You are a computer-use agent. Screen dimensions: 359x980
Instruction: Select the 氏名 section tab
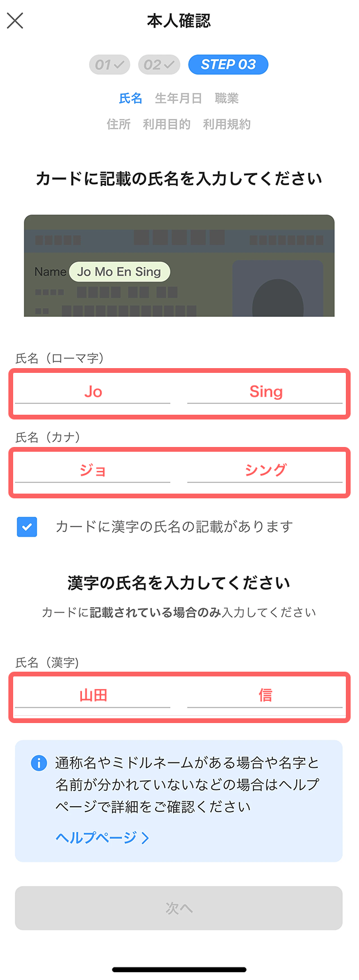coord(130,99)
